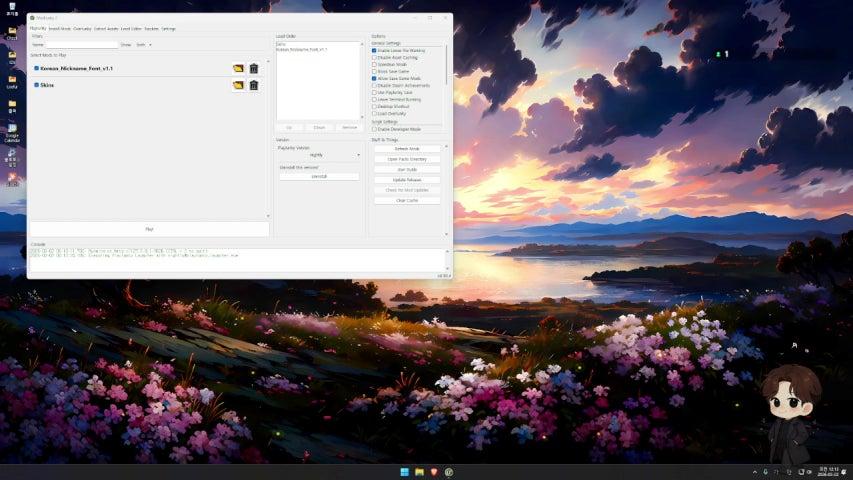
Task: Delete the Korean_Nickname_Font_v1.1 mod
Action: coord(254,68)
